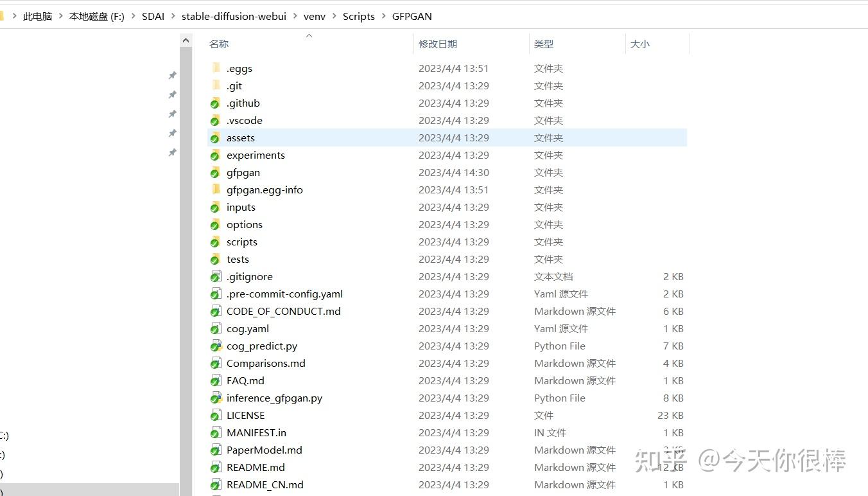Screen dimensions: 868x496
Task: Click the gfpgan.egg-info folder icon
Action: coord(216,190)
